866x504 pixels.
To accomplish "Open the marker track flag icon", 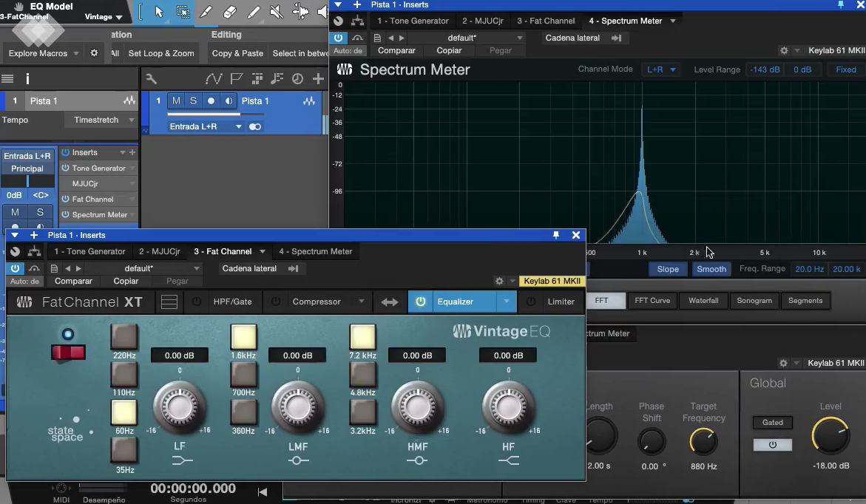I will click(x=237, y=78).
